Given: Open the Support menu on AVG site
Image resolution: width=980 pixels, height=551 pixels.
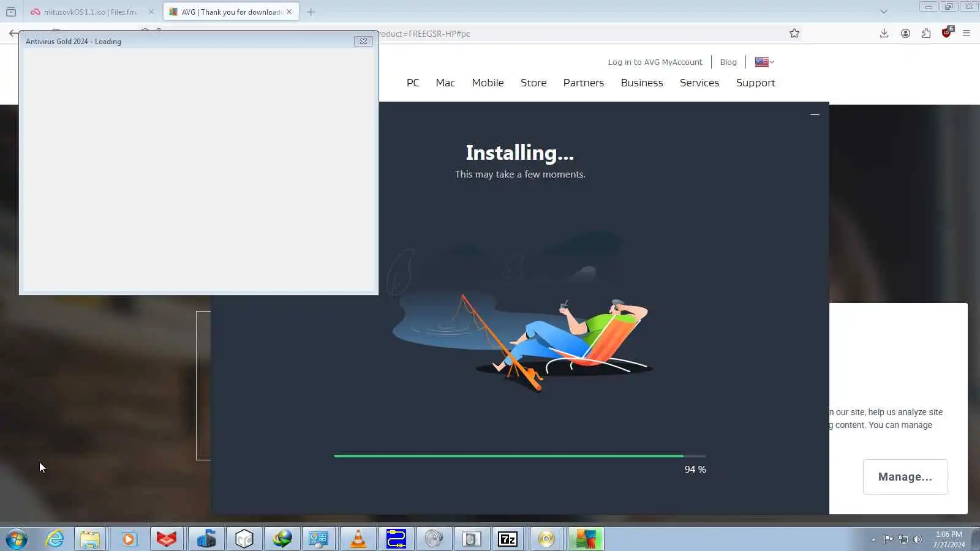Looking at the screenshot, I should pyautogui.click(x=756, y=83).
